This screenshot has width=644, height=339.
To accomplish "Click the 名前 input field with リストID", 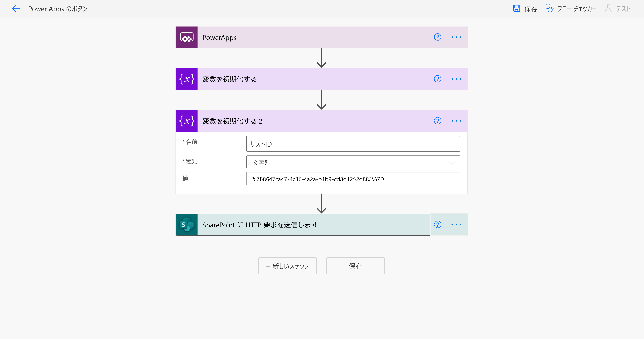I will (353, 144).
